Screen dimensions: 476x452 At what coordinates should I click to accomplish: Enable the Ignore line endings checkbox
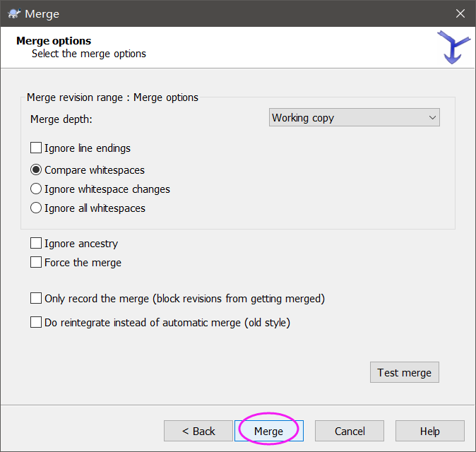(37, 148)
